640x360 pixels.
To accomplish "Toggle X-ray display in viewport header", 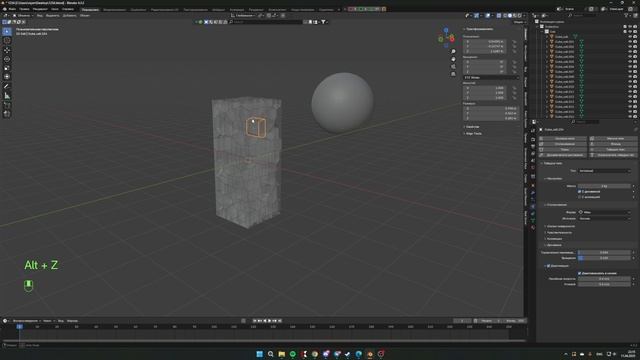I will (x=498, y=16).
